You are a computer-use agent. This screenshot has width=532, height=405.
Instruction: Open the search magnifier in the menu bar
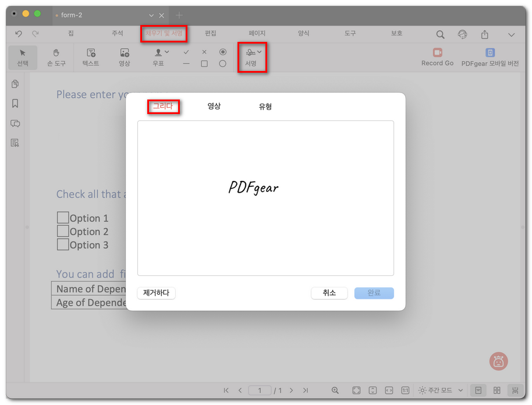point(440,34)
